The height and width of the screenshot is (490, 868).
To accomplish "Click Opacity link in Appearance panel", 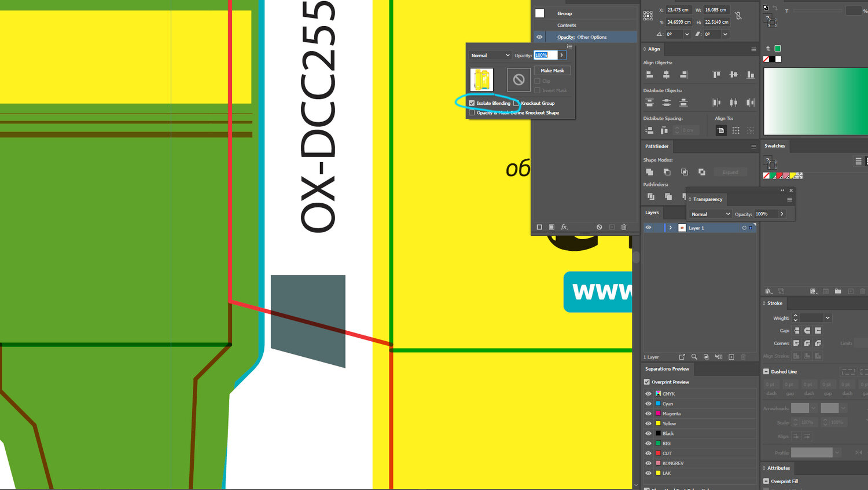I will coord(565,37).
